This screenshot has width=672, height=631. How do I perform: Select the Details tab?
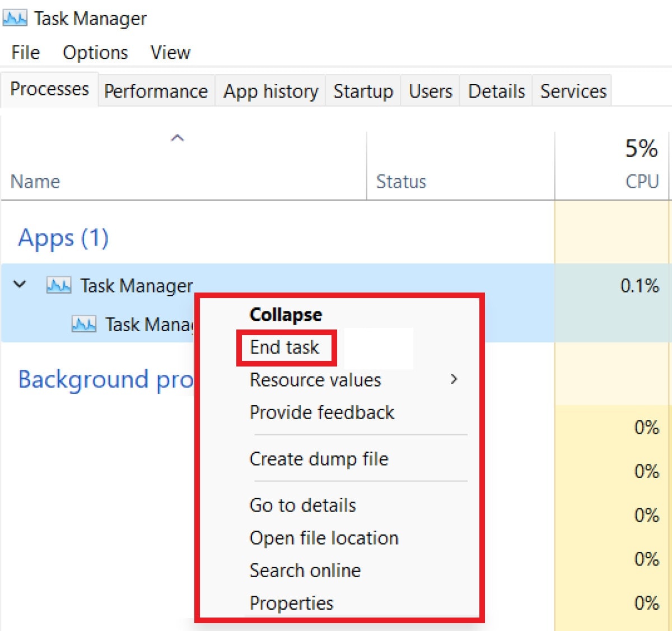(496, 91)
